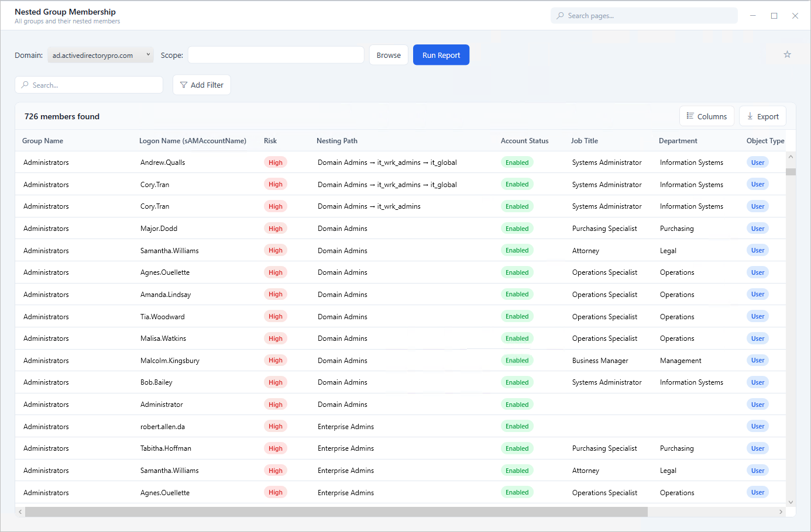The height and width of the screenshot is (532, 811).
Task: Open the Add Filter button
Action: pos(202,85)
